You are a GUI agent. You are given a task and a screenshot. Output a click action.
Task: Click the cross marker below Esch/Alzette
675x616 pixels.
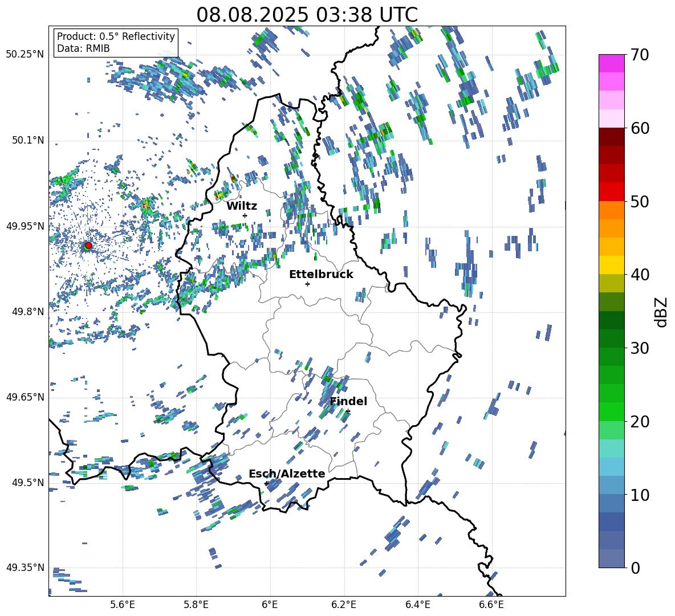pyautogui.click(x=266, y=483)
